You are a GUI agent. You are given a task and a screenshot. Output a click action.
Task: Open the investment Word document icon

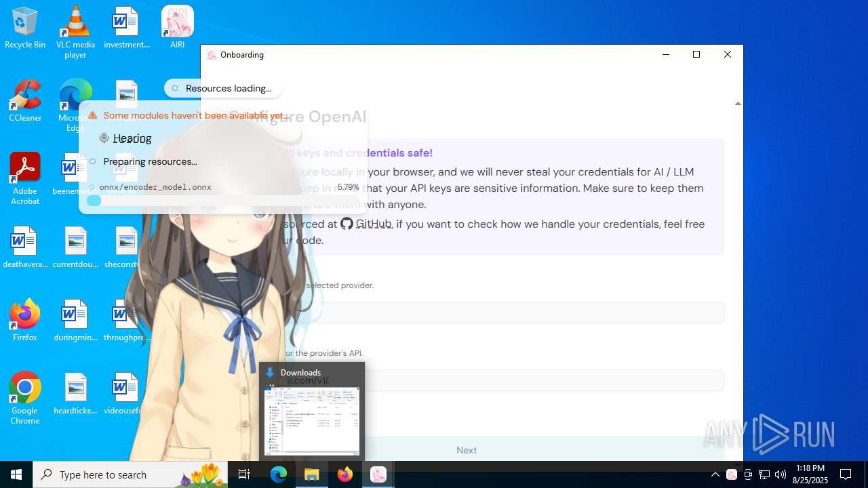click(126, 28)
